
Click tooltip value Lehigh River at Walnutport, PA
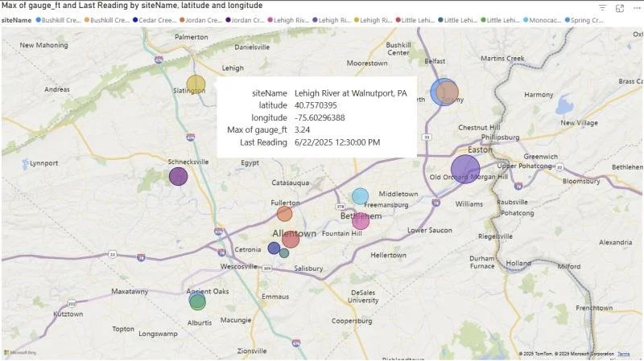click(351, 93)
